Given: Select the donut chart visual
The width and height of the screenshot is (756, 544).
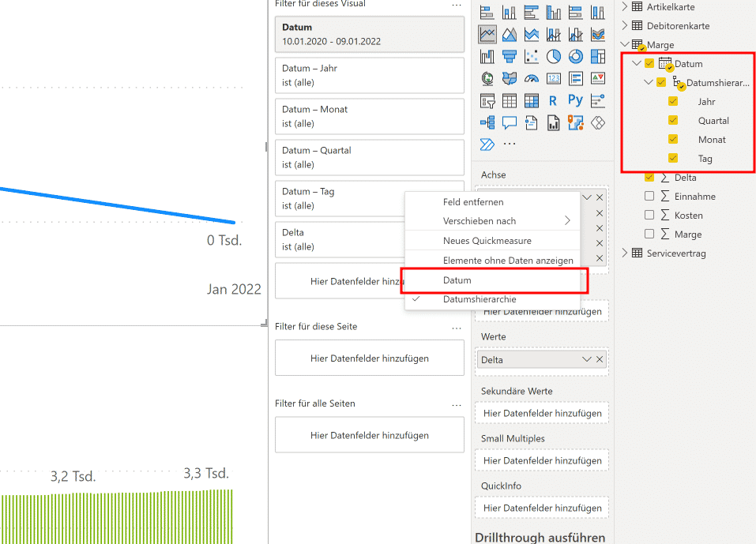Looking at the screenshot, I should coord(576,56).
